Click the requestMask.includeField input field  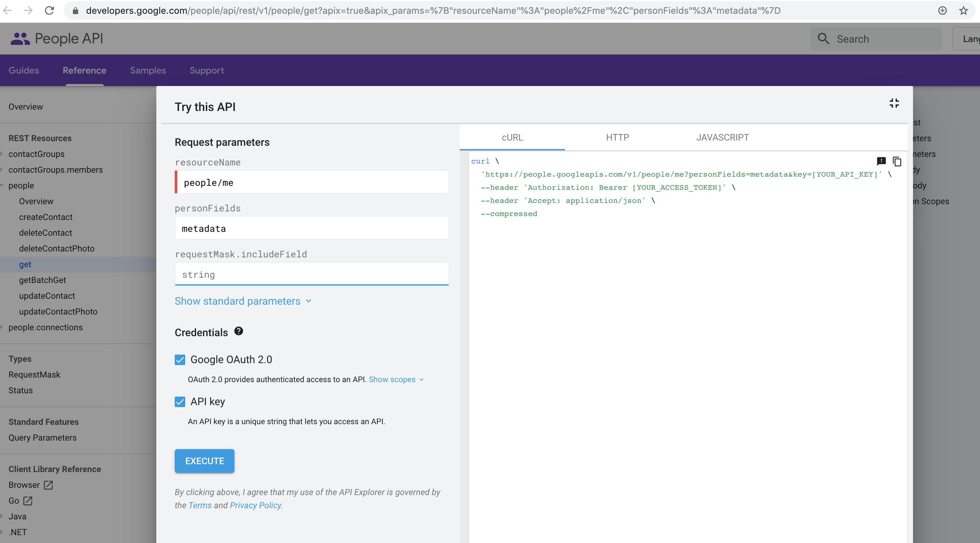point(312,274)
